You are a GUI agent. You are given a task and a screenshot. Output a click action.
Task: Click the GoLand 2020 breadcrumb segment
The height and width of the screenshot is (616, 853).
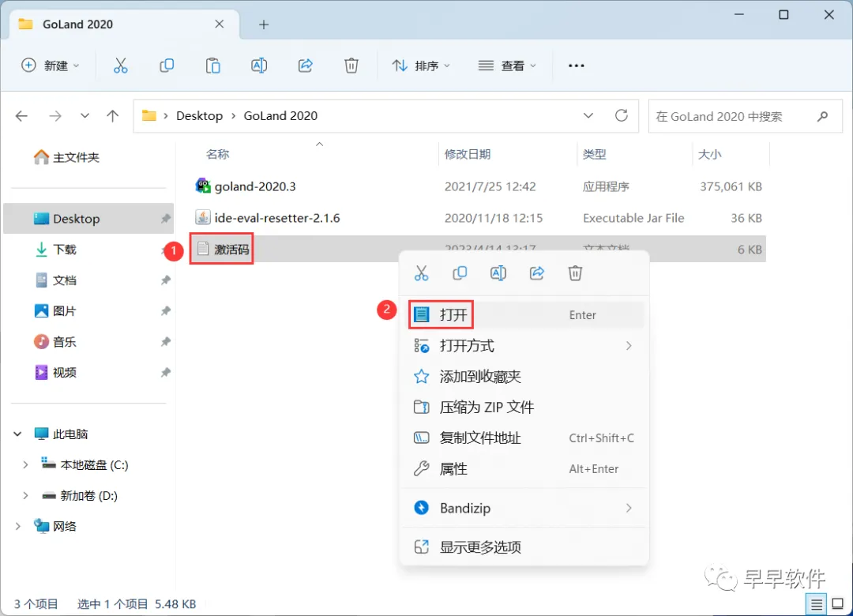[x=280, y=116]
